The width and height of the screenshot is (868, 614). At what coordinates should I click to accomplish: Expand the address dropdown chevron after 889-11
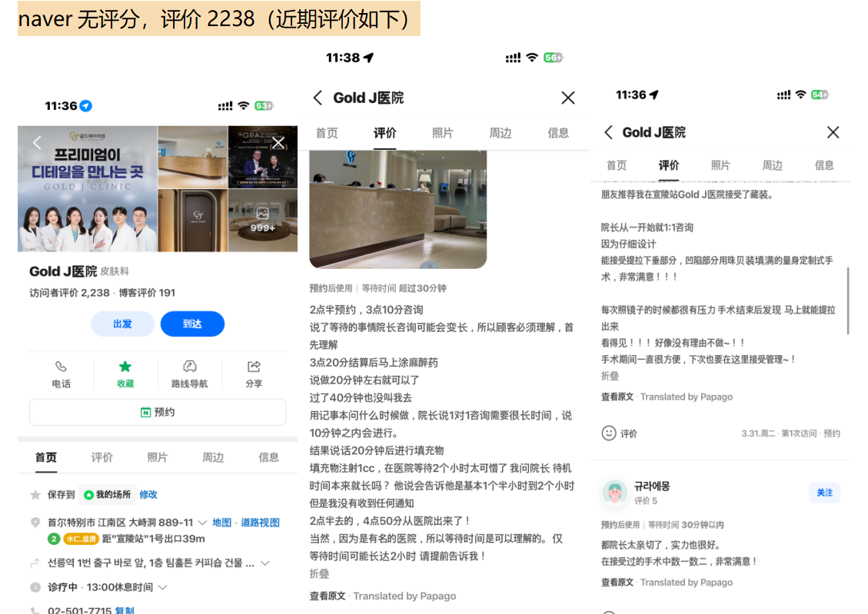(x=202, y=523)
